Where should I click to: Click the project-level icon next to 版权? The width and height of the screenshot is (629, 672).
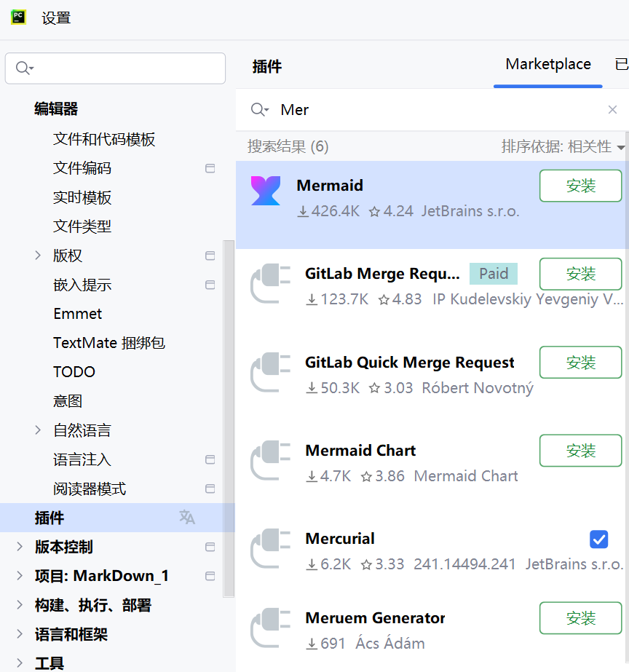tap(210, 256)
